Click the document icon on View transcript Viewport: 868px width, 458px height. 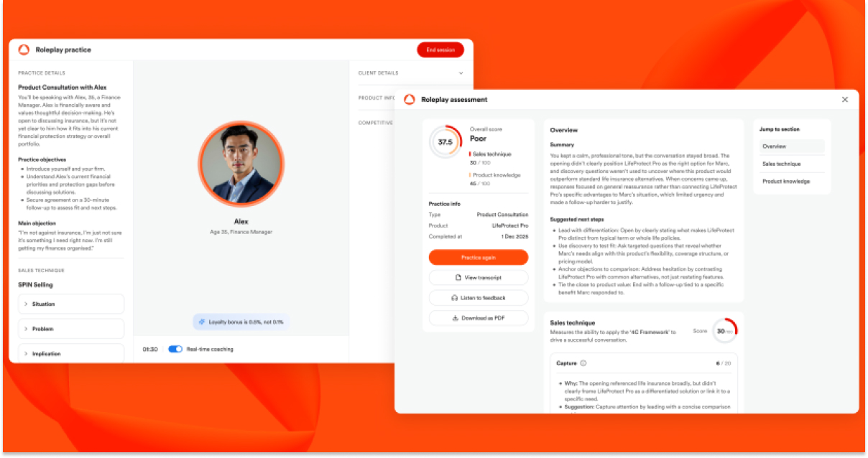pos(458,278)
